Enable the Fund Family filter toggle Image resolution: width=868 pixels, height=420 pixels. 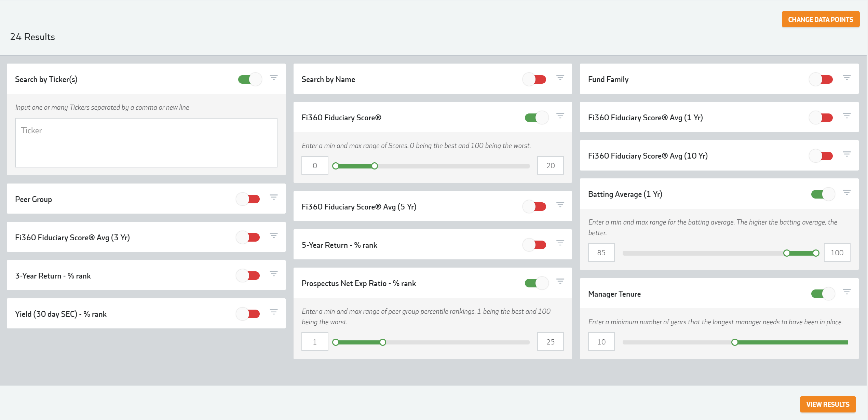pyautogui.click(x=821, y=79)
